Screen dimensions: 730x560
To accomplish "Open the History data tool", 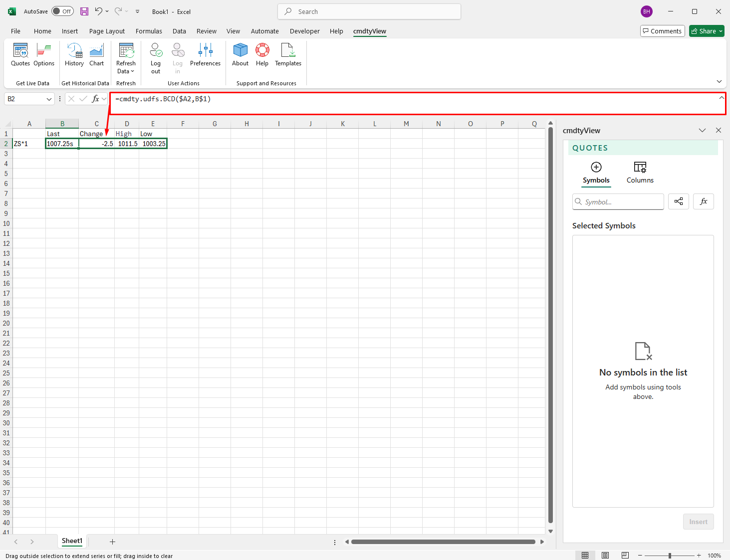I will point(74,55).
